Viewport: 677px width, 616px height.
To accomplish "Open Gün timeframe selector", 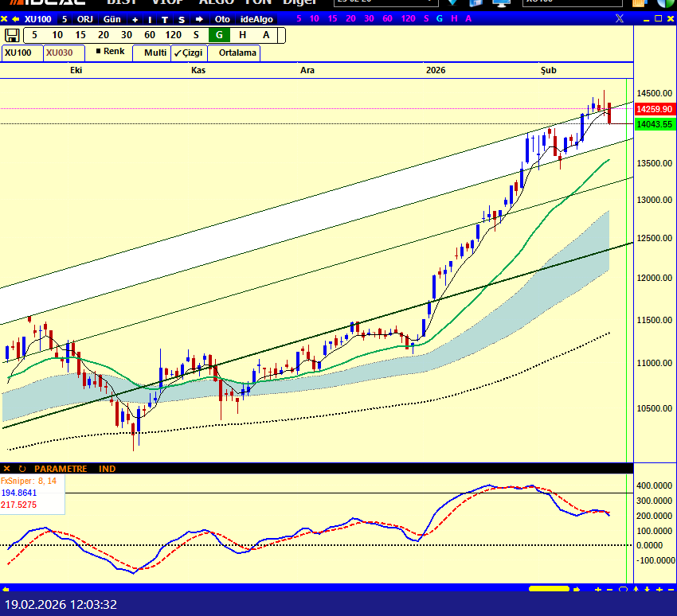I will 112,19.
